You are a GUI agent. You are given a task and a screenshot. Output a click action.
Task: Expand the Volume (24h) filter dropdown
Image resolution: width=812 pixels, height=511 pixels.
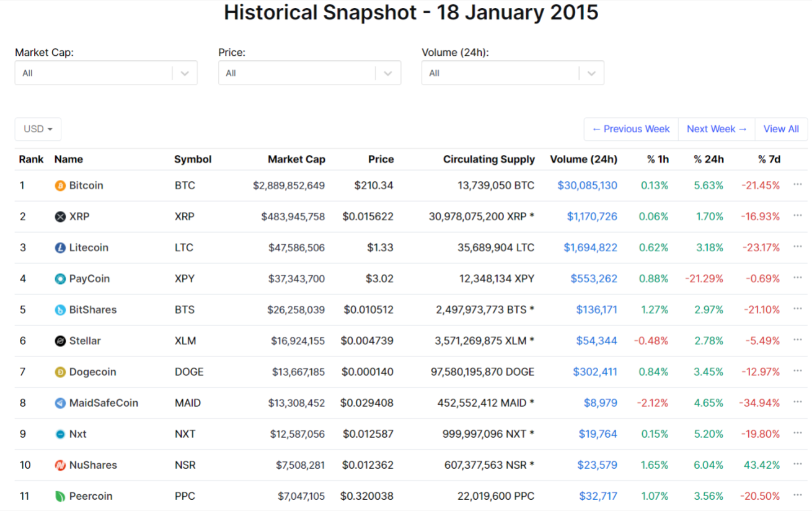point(513,73)
